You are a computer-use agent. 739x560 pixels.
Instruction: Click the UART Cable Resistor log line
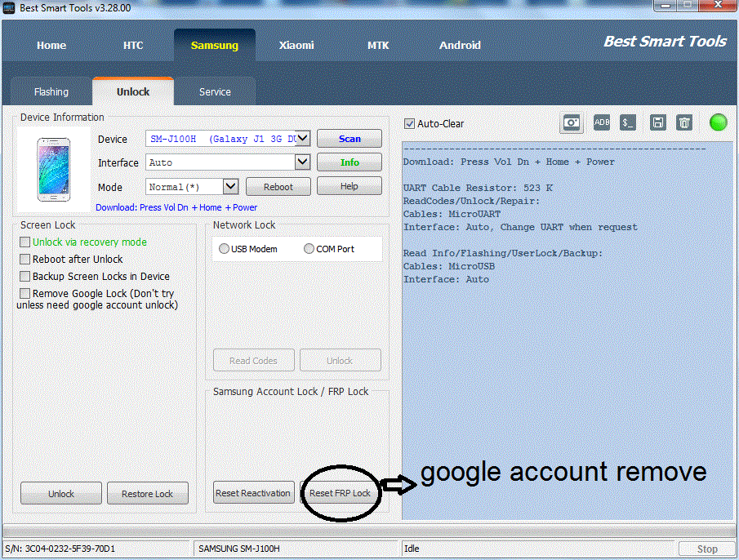pos(478,188)
